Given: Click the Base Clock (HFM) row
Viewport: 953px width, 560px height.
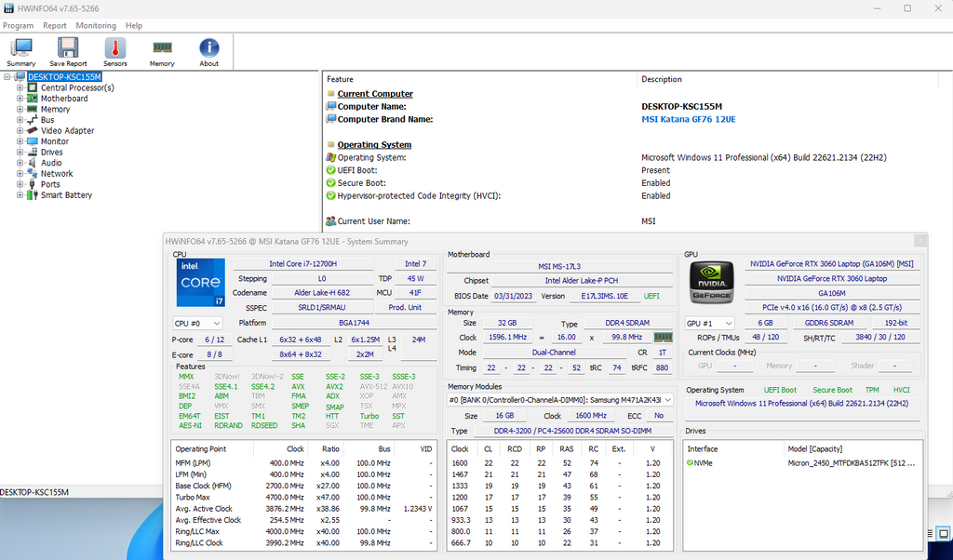Looking at the screenshot, I should pos(303,486).
